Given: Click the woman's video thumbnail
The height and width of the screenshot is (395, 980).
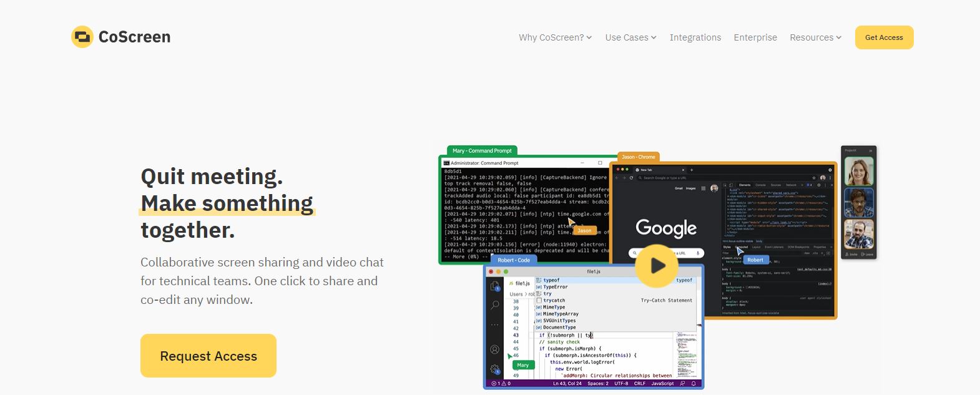Looking at the screenshot, I should (858, 170).
